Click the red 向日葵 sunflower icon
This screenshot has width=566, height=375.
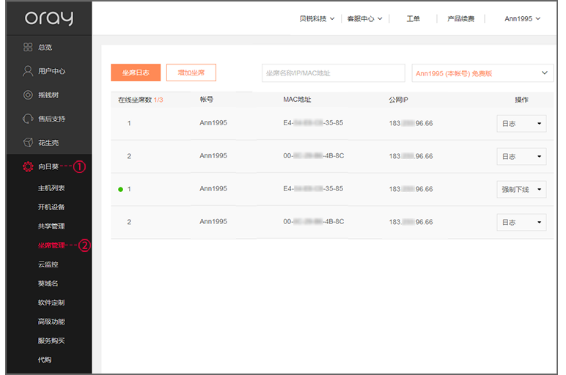[x=28, y=166]
